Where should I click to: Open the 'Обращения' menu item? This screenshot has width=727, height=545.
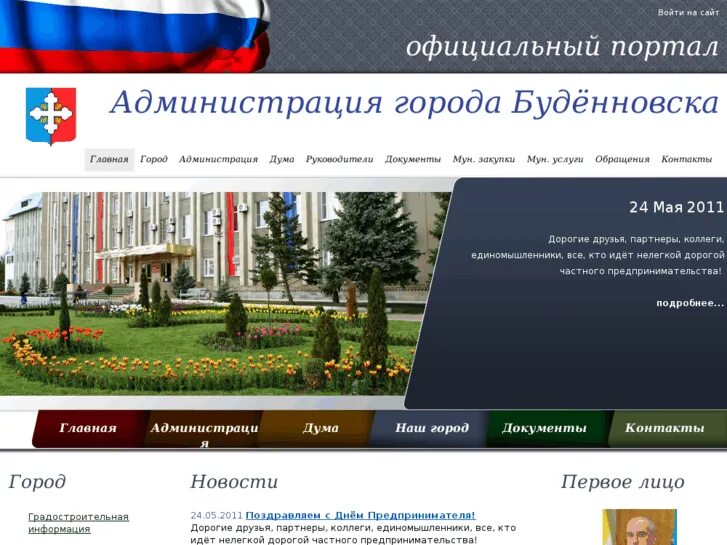click(x=622, y=159)
